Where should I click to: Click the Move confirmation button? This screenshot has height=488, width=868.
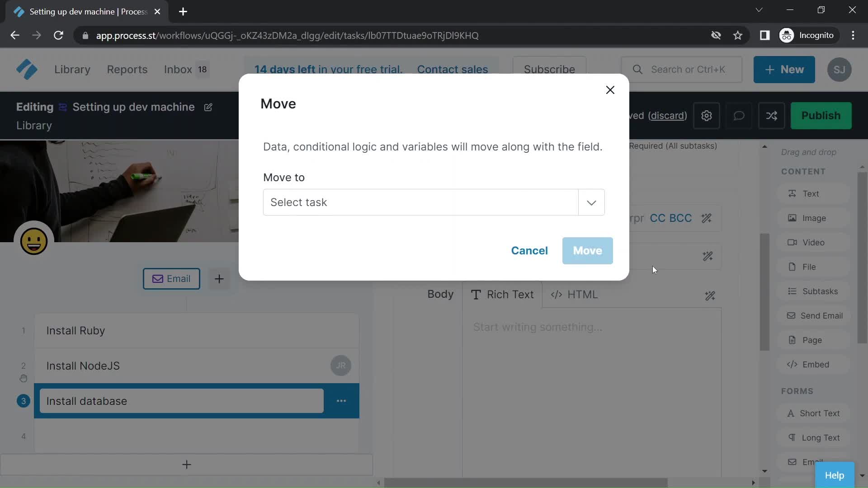coord(587,250)
